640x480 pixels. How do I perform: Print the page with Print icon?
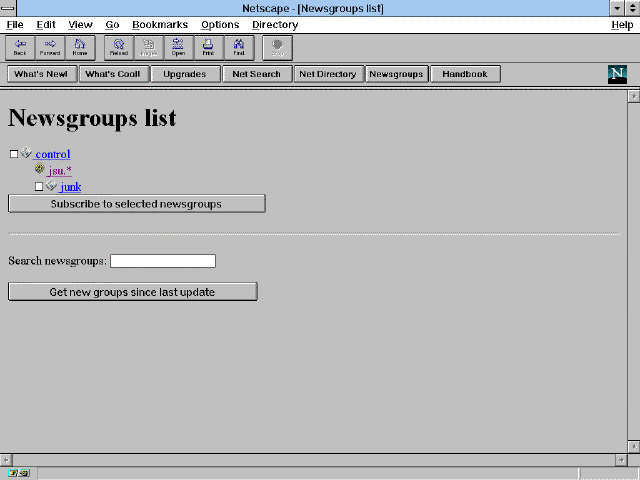209,48
